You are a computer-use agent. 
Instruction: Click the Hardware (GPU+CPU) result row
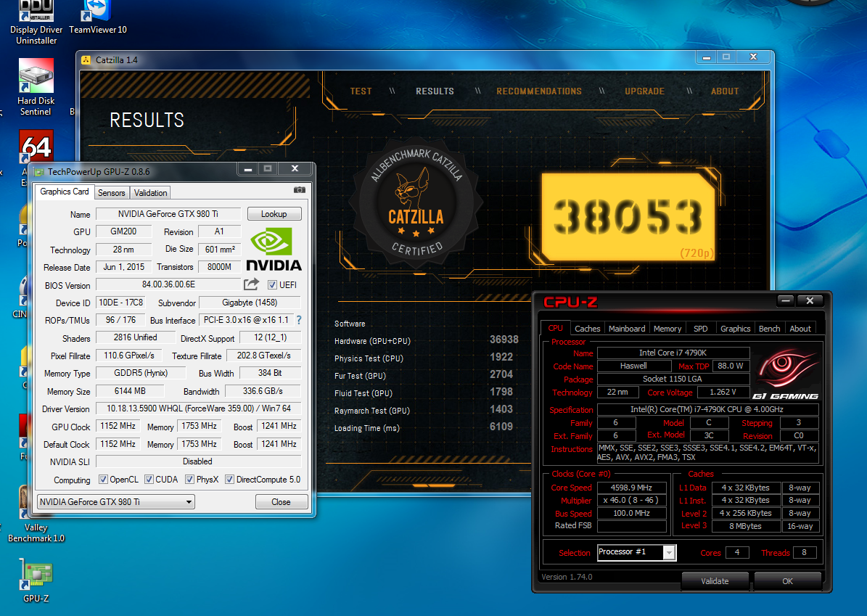[427, 340]
